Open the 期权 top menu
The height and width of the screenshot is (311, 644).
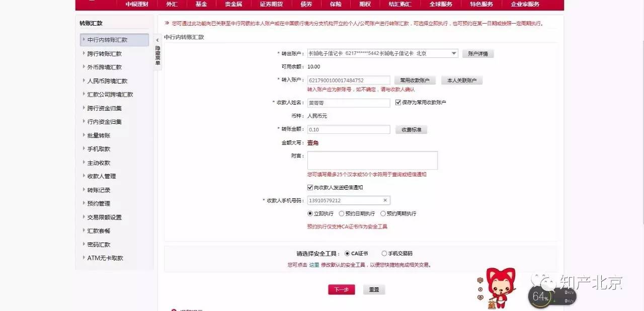coord(365,4)
